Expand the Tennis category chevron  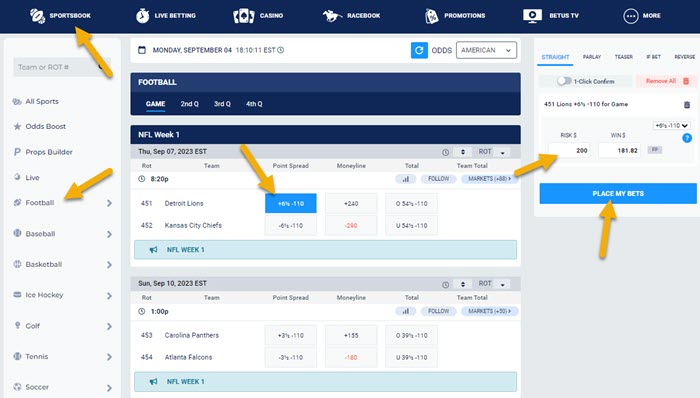[109, 357]
